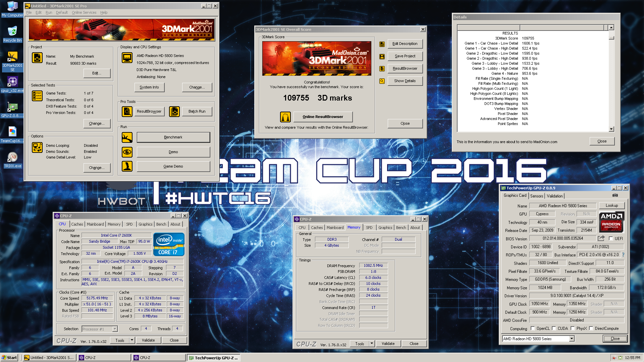The image size is (644, 362).
Task: Click the AMD Radeon logo in GPU-Z
Action: click(x=611, y=222)
